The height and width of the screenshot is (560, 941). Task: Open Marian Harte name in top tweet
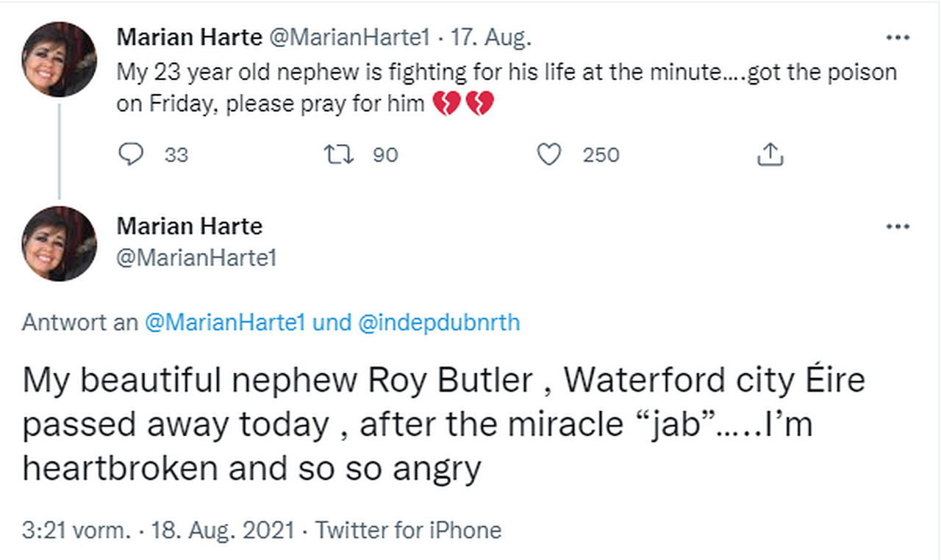click(x=189, y=37)
